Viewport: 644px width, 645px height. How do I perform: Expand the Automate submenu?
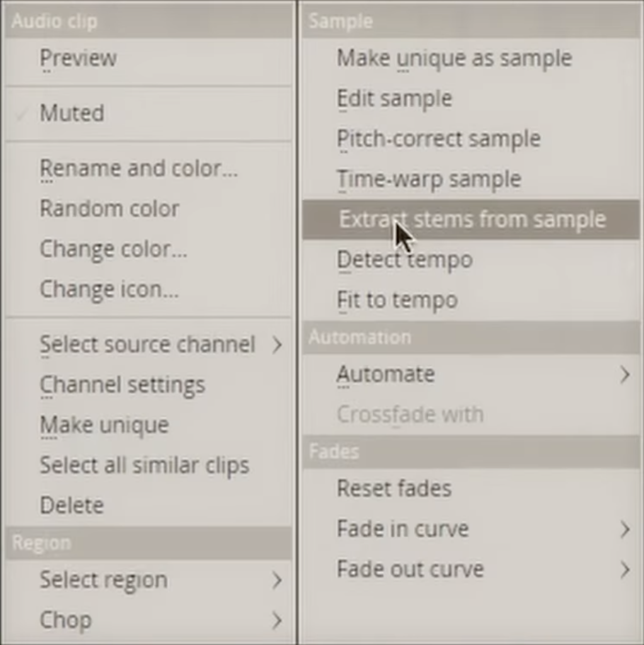coord(624,375)
